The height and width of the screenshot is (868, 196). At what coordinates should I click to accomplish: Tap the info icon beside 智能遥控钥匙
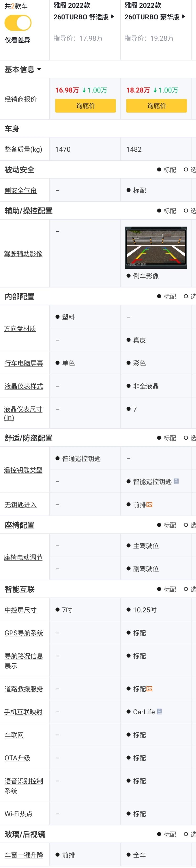point(176,481)
